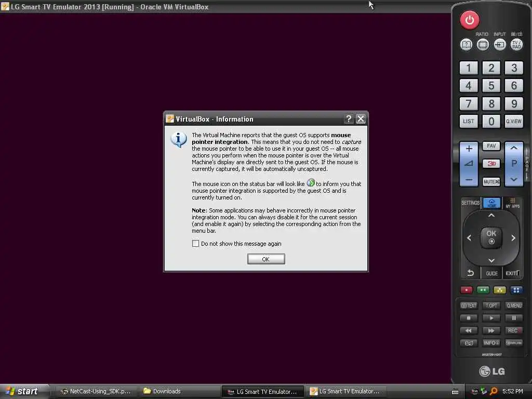Click the OK button on remote d-pad
Viewport: 532px width, 399px height.
coord(491,237)
